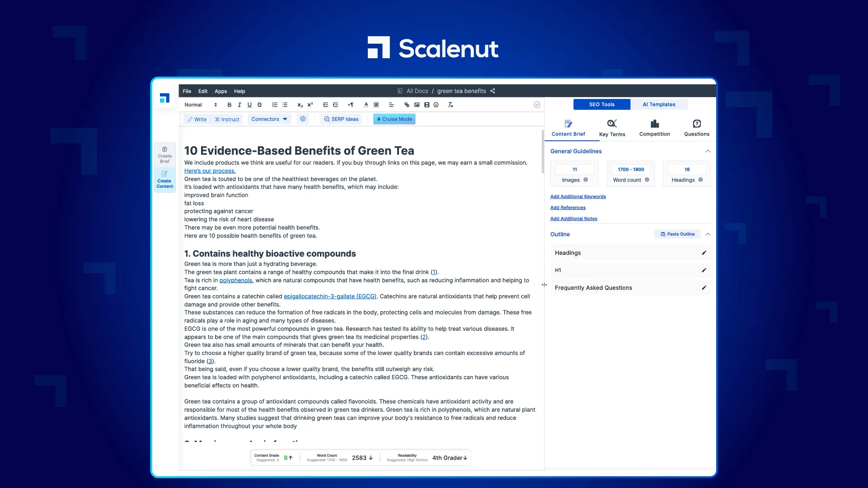Toggle bold formatting in toolbar
868x488 pixels.
tap(229, 105)
